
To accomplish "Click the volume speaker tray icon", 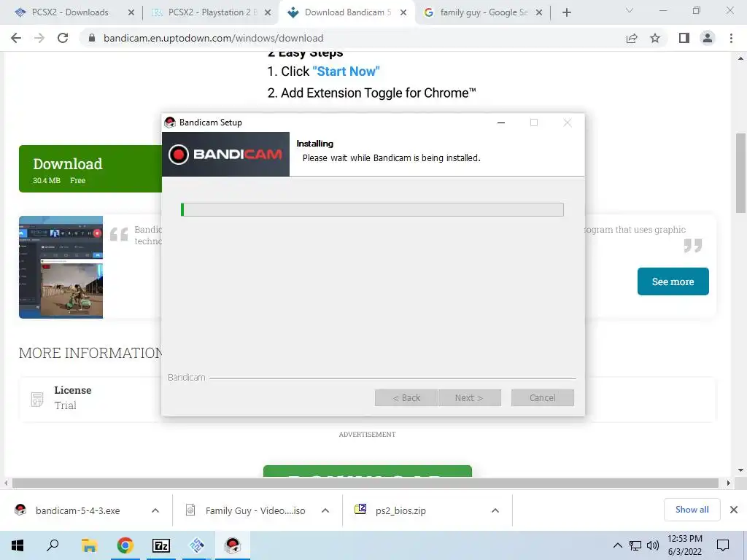I will click(x=653, y=545).
